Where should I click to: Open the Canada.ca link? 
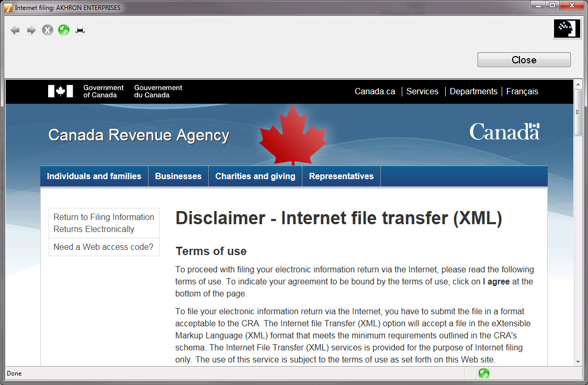(375, 91)
